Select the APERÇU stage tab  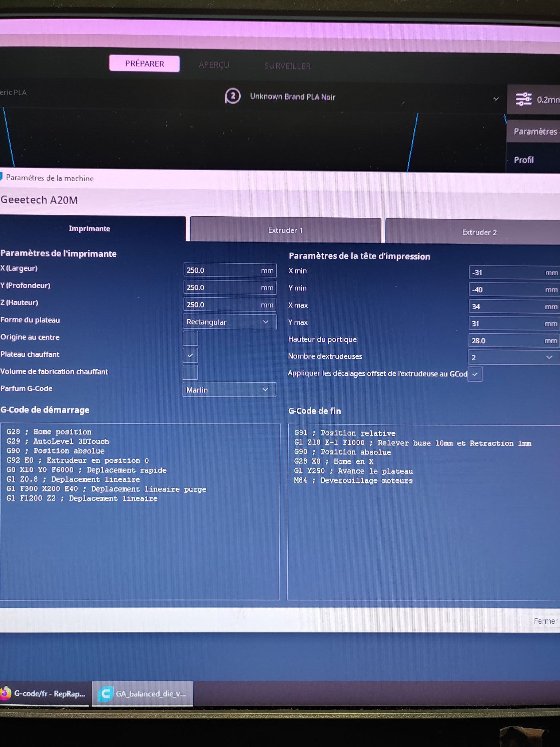tap(214, 65)
